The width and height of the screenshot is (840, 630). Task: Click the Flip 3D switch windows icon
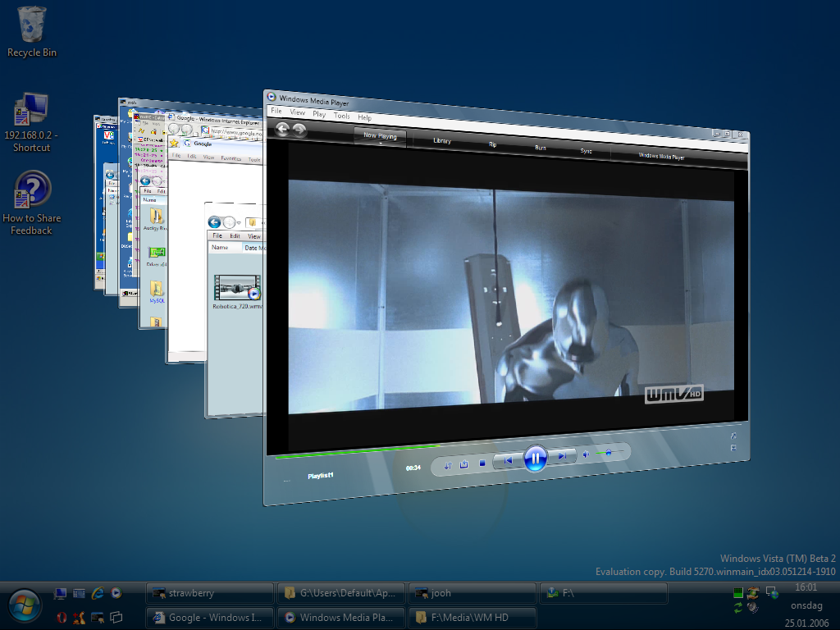[116, 618]
